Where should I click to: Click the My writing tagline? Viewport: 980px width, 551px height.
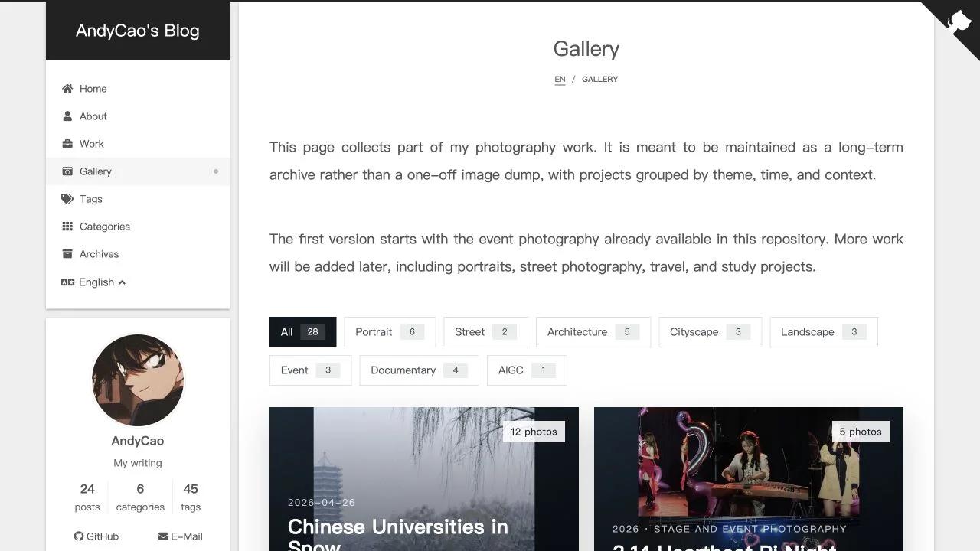(x=138, y=463)
